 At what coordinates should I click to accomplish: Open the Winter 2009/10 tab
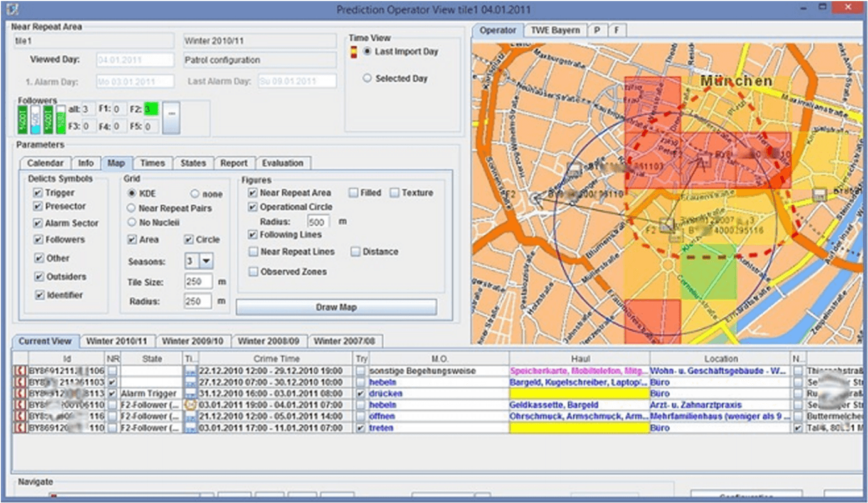click(193, 341)
